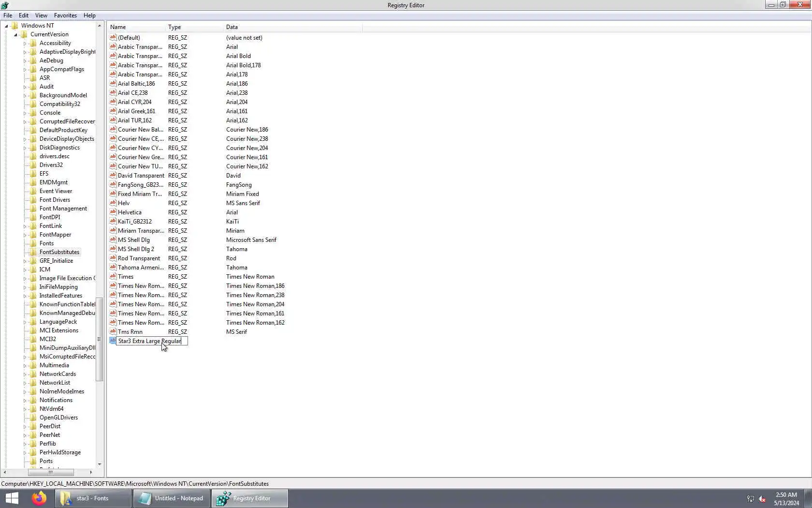
Task: Click the Data column header
Action: (293, 27)
